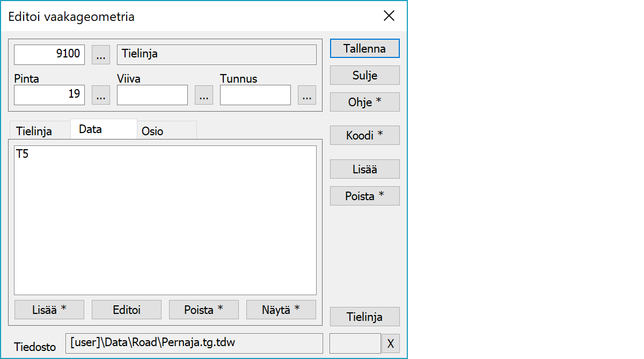Click the Editoi button
This screenshot has width=644, height=359.
(x=127, y=310)
